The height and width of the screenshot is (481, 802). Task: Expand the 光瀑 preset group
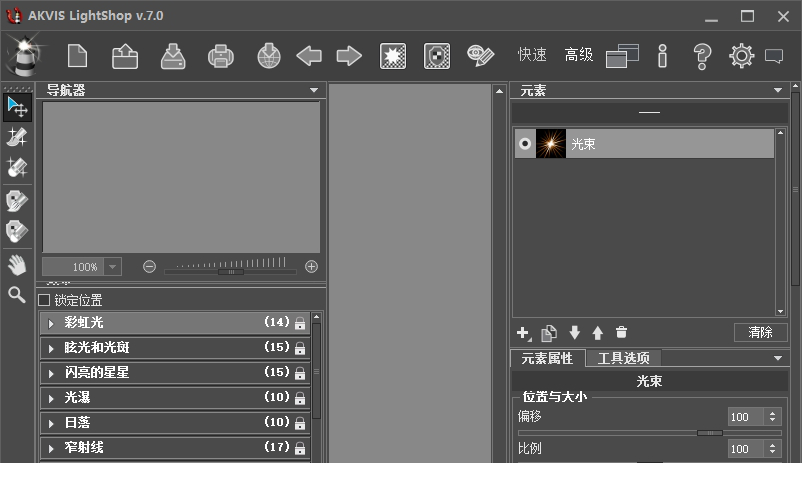(x=51, y=399)
